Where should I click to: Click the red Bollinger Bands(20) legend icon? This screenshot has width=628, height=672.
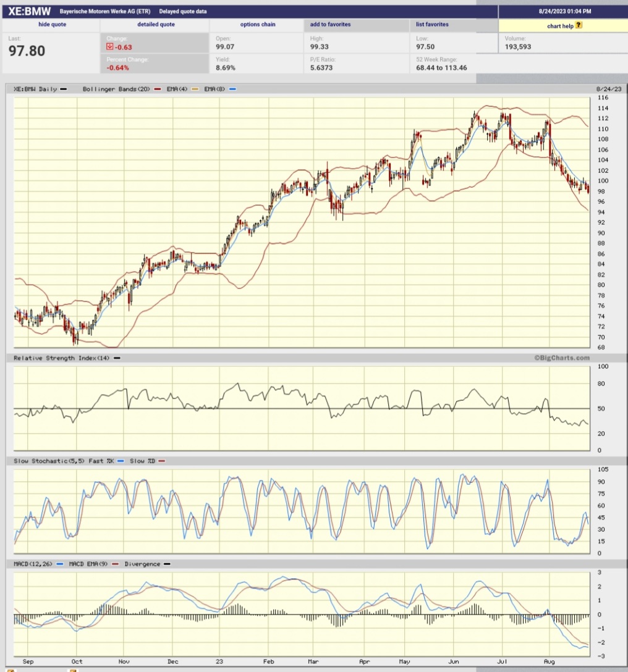[156, 89]
